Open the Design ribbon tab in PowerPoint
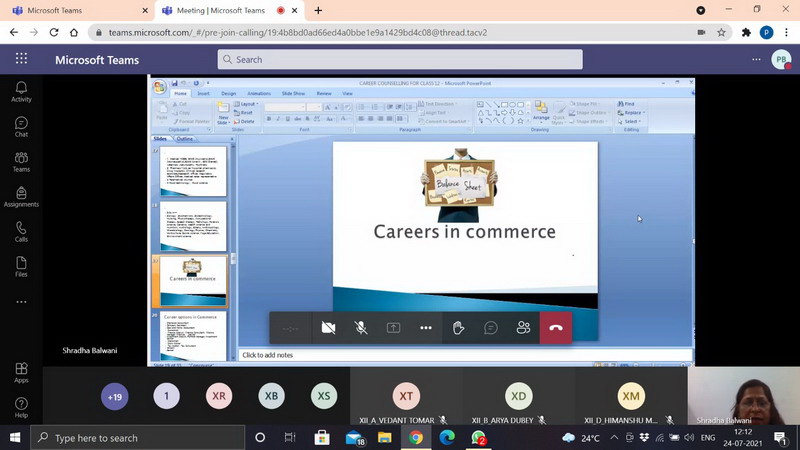800x450 pixels. coord(228,94)
